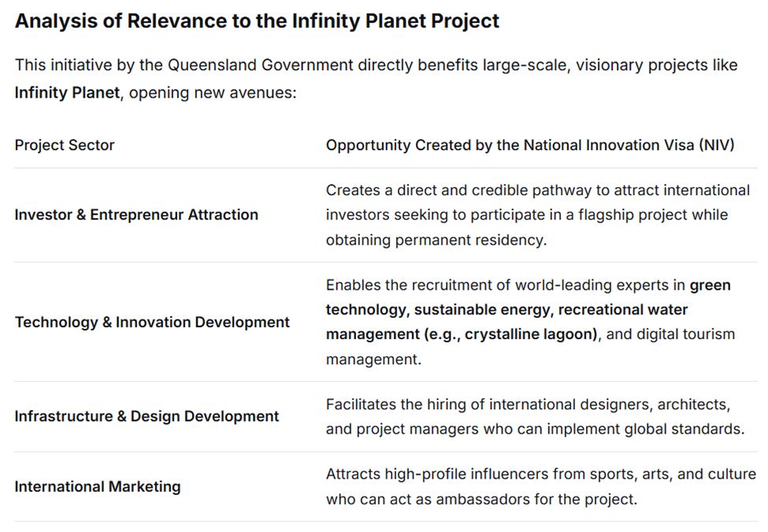Select the "International Marketing" row label

tap(98, 486)
